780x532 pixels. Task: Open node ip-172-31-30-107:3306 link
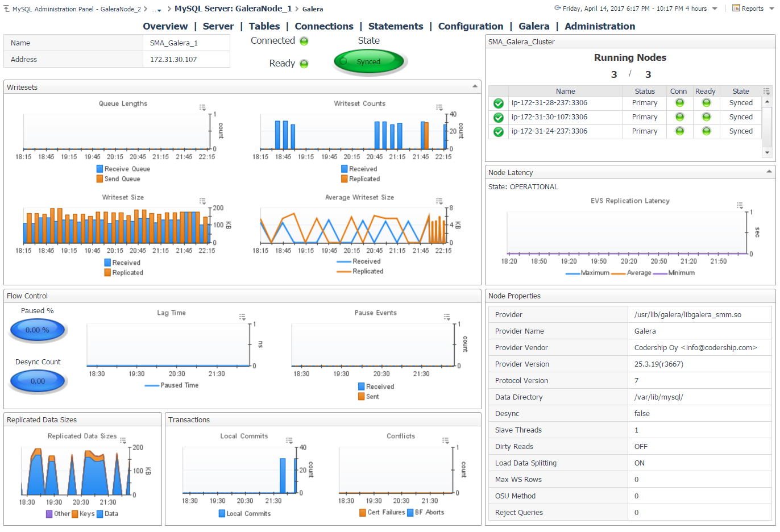(x=549, y=117)
